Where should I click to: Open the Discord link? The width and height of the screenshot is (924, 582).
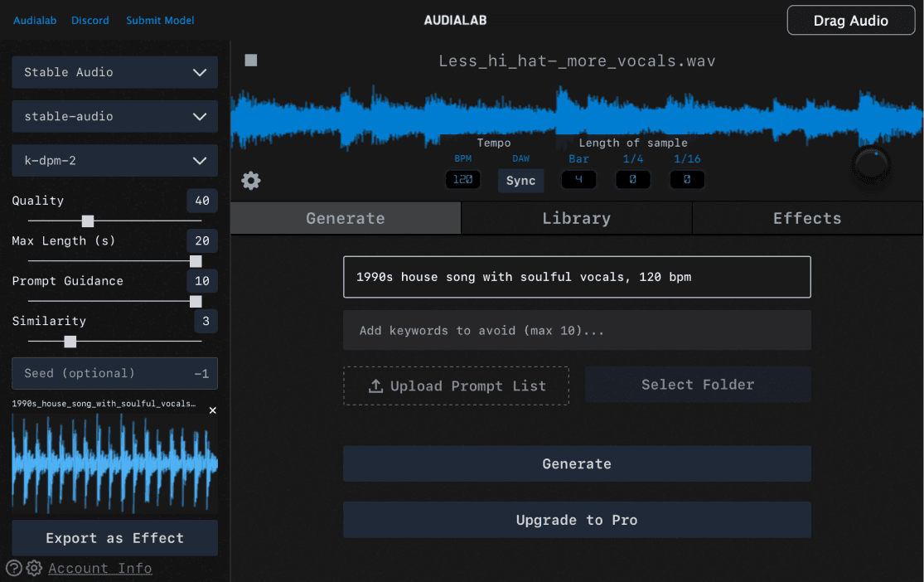point(90,21)
